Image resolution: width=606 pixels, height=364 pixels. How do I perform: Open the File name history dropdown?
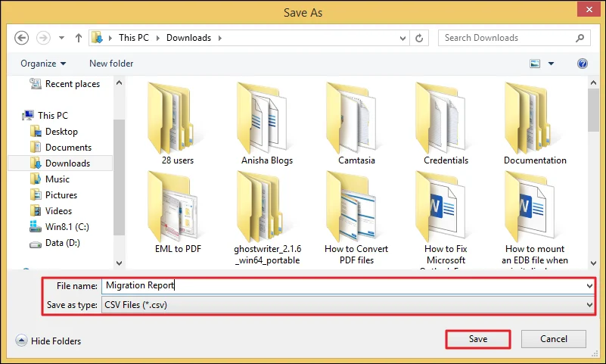tap(589, 286)
